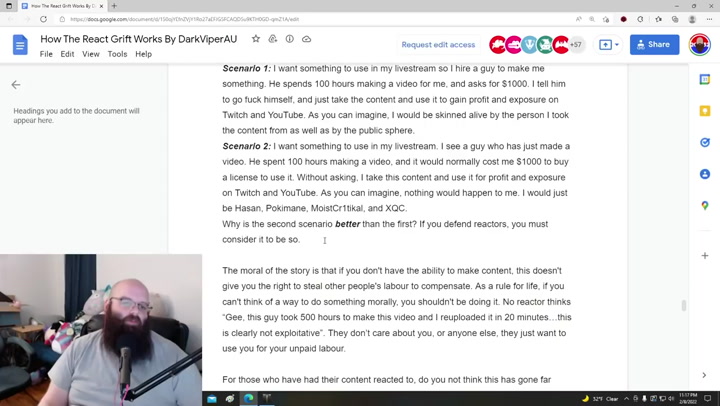The width and height of the screenshot is (720, 406).
Task: Get add-ons with the plus icon
Action: coord(704,255)
